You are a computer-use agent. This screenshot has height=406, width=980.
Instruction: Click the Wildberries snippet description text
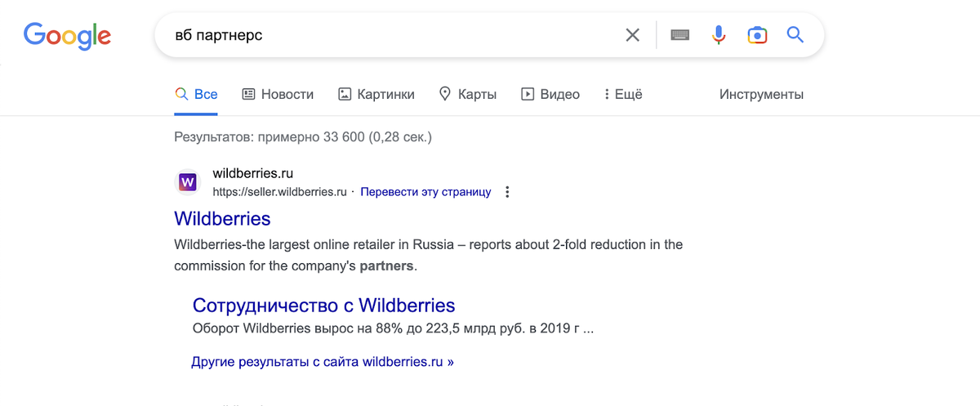point(428,255)
